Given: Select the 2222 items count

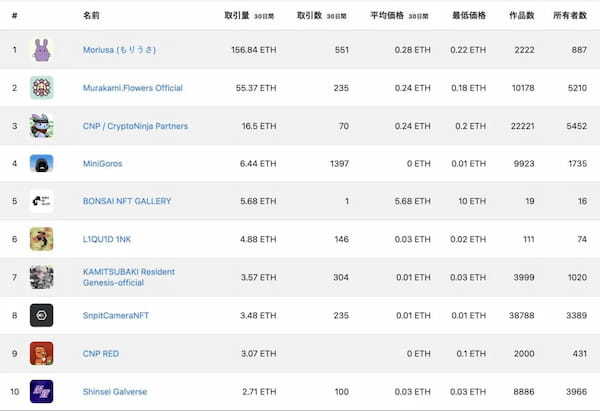Looking at the screenshot, I should (524, 50).
